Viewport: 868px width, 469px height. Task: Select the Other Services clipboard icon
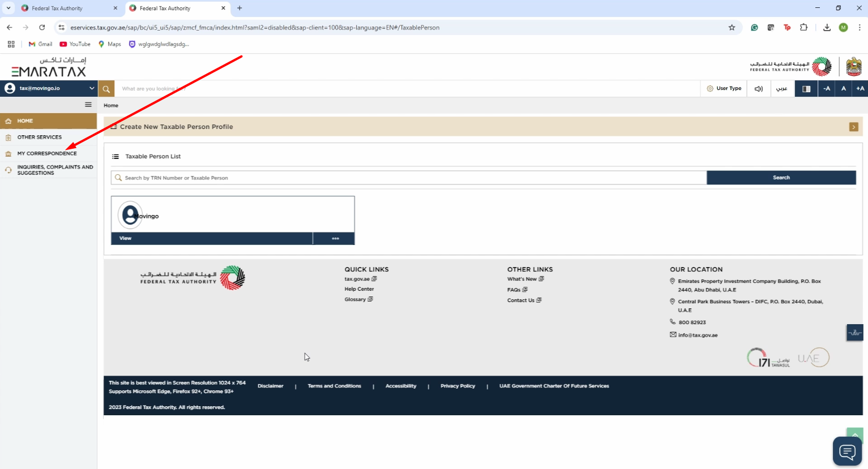(8, 137)
